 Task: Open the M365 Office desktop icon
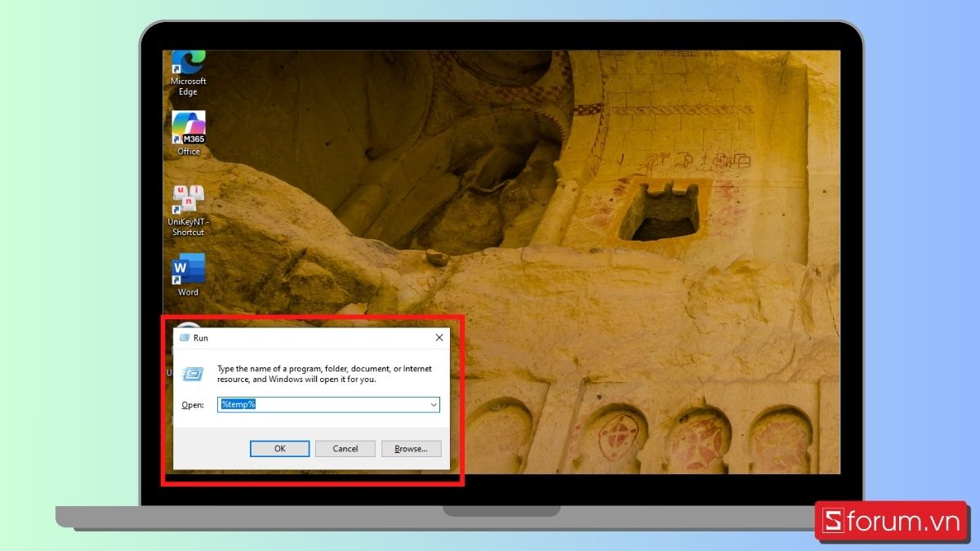click(188, 127)
